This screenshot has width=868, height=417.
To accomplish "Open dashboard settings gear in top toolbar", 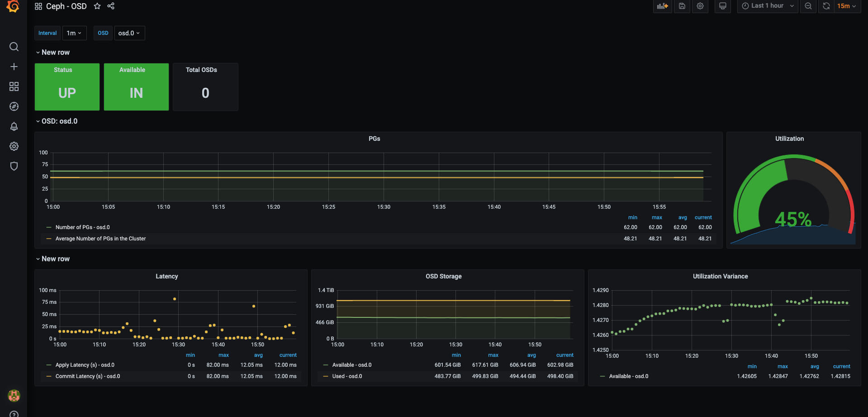I will coord(700,6).
